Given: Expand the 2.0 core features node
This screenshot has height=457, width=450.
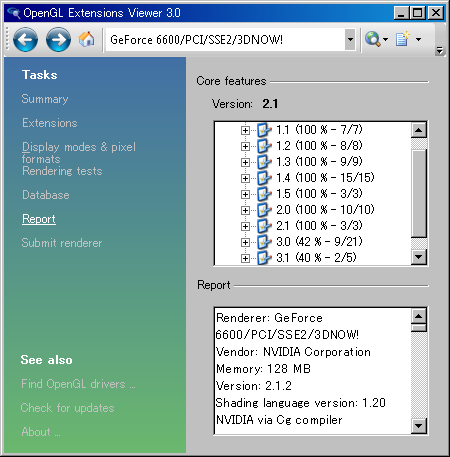Looking at the screenshot, I should click(x=245, y=210).
